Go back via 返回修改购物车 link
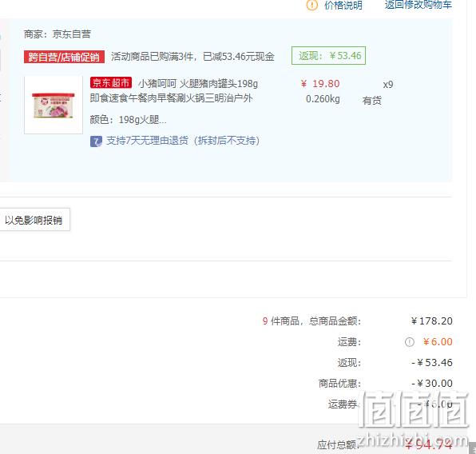The width and height of the screenshot is (476, 454). point(418,5)
